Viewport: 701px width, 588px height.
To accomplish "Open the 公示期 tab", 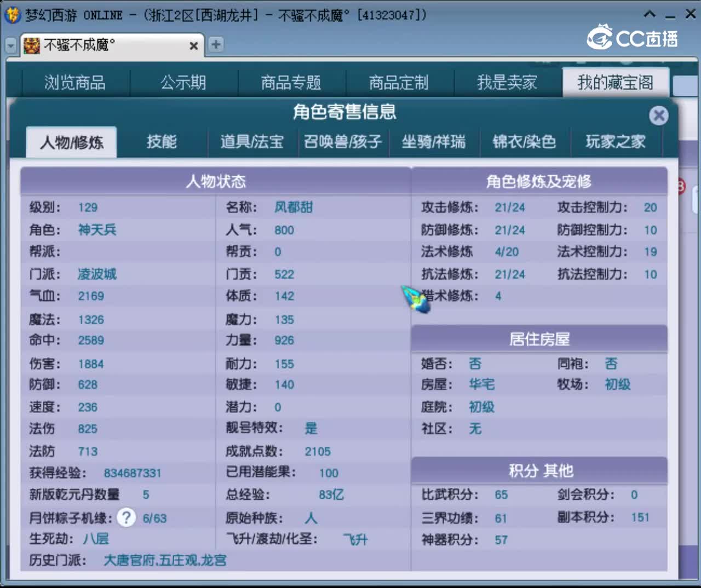I will (x=183, y=83).
